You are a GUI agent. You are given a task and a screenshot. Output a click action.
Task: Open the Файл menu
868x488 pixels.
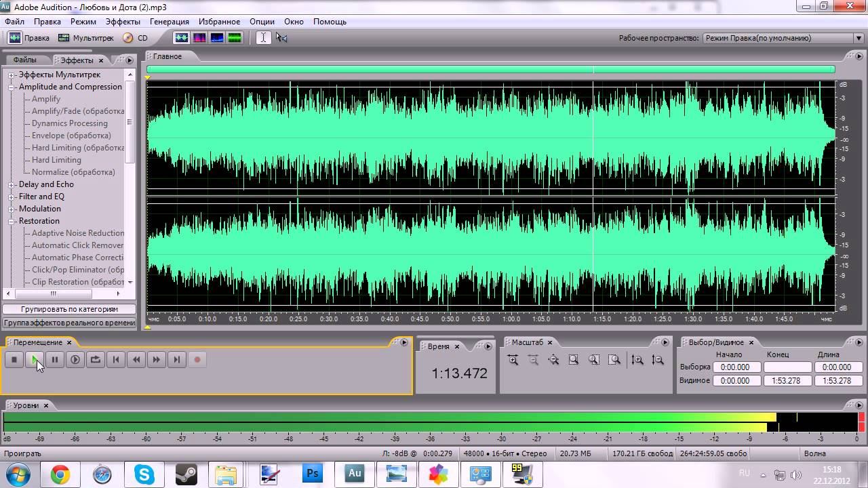[14, 22]
